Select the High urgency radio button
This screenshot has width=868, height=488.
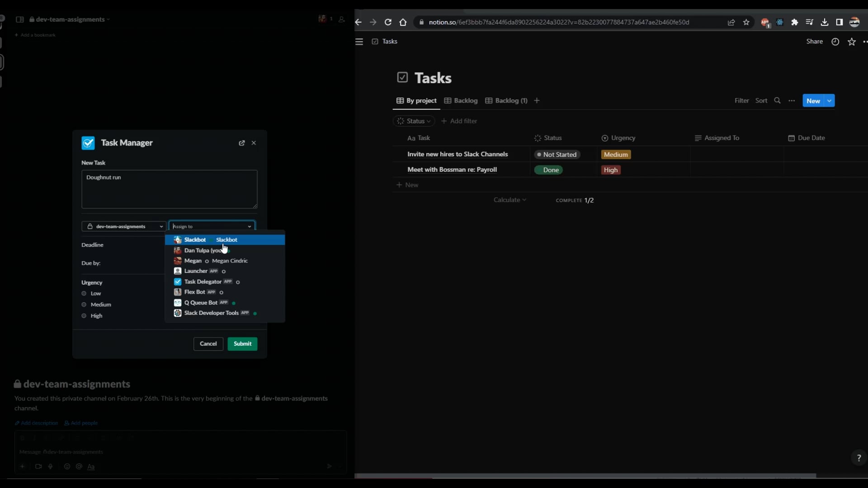[84, 315]
